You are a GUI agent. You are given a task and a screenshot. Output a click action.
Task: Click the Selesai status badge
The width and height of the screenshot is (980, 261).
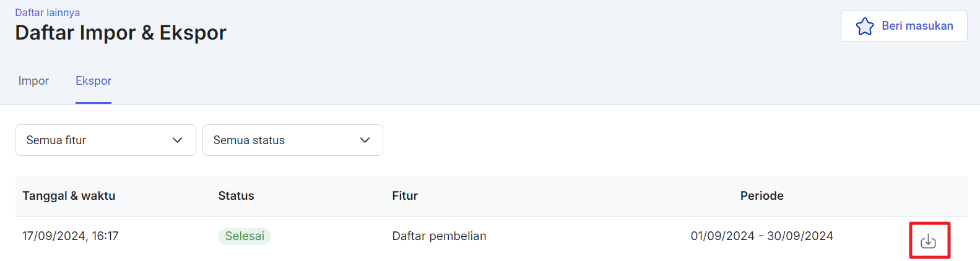245,236
